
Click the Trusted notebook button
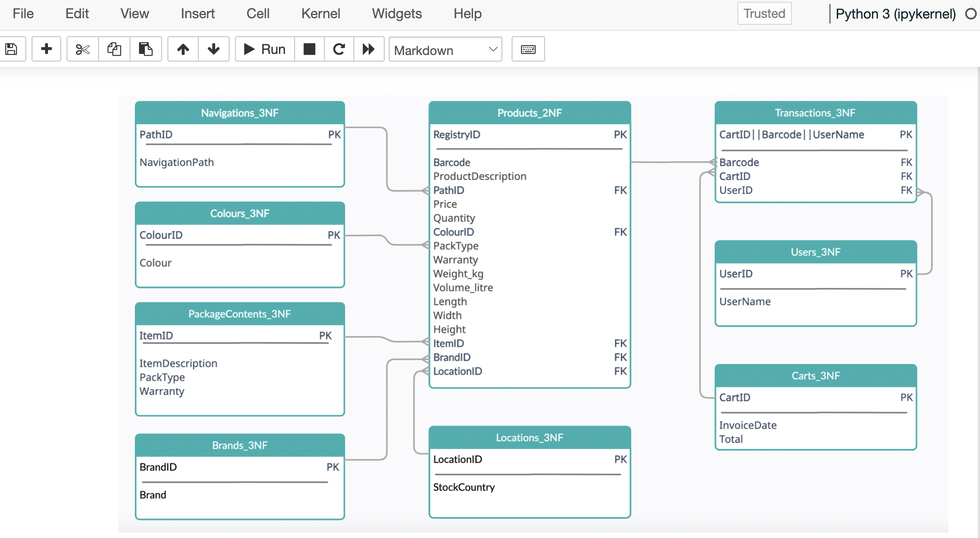click(764, 14)
